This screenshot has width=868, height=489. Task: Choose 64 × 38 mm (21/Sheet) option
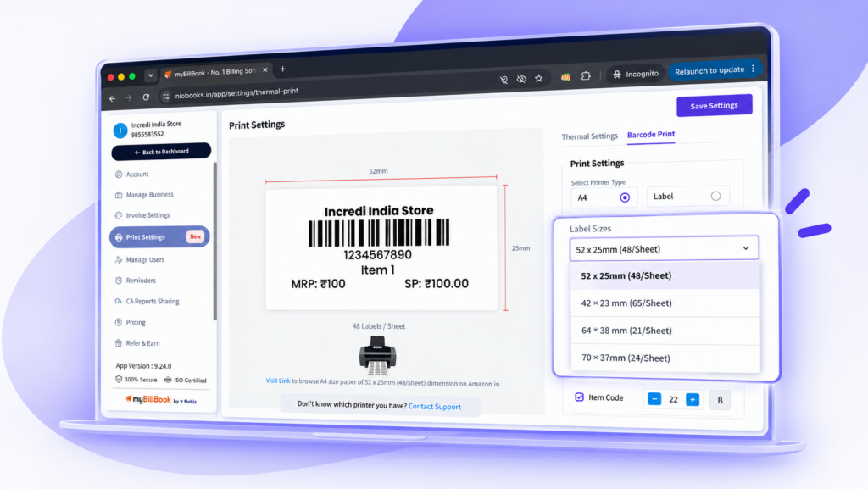point(665,331)
